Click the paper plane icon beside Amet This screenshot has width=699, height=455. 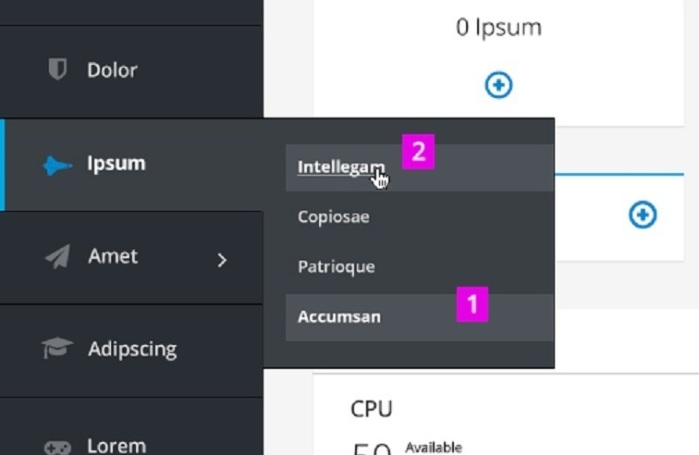pos(57,257)
